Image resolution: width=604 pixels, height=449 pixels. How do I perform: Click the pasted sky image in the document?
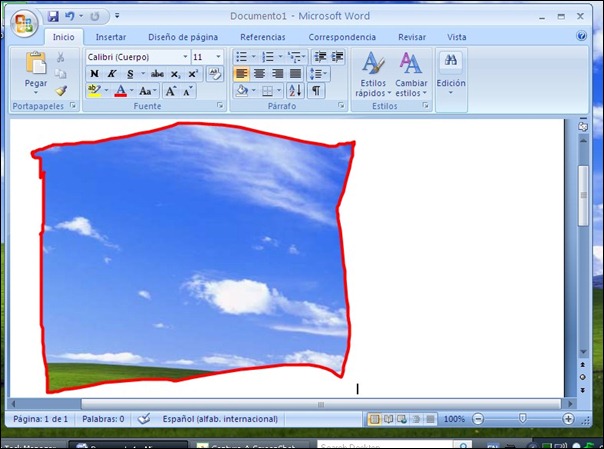coord(195,256)
